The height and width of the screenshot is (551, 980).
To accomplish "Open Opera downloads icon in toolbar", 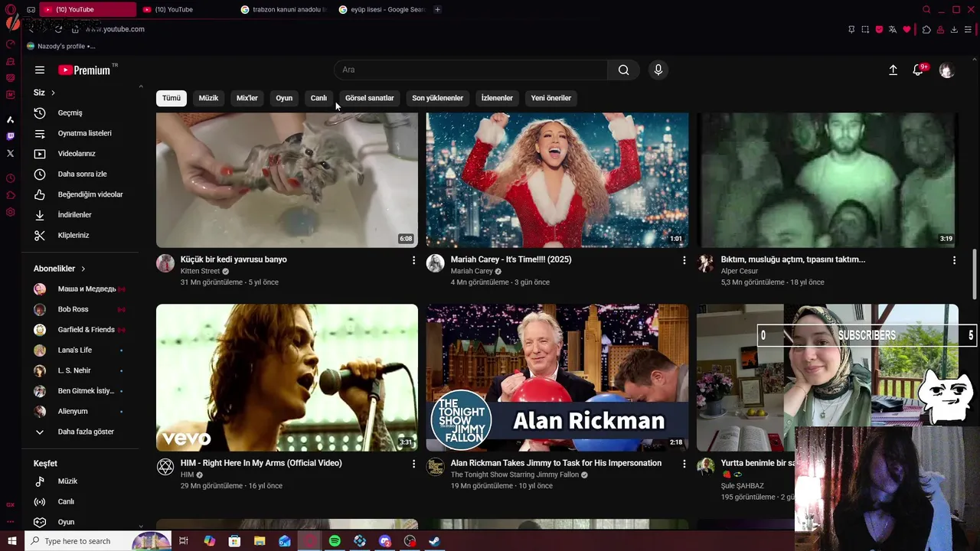I will click(954, 29).
